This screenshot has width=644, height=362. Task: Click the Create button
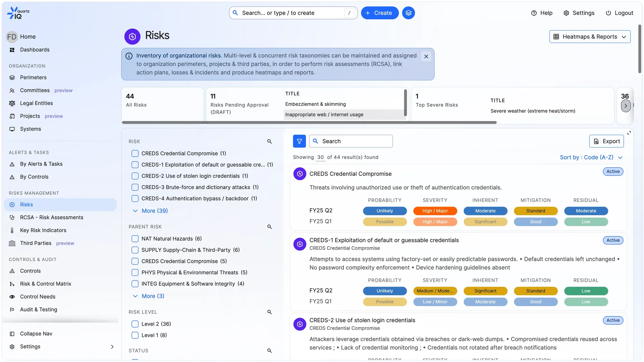pos(379,13)
